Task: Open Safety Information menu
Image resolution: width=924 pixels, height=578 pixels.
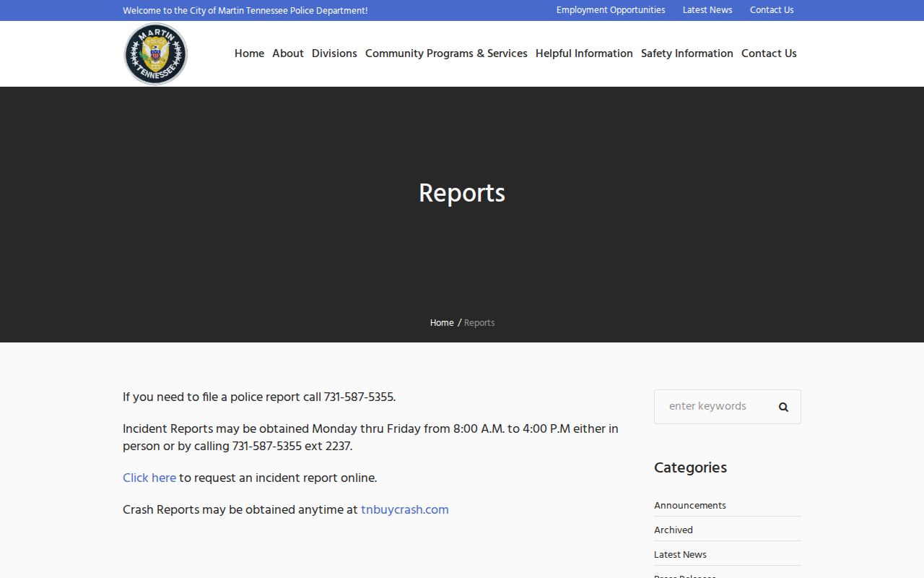Action: coord(687,53)
